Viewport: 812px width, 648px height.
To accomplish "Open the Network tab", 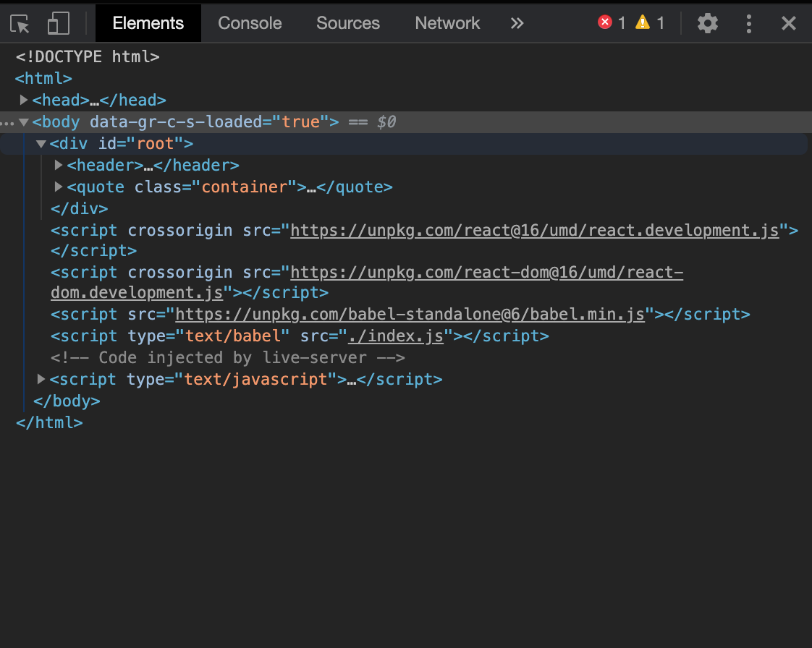I will point(447,23).
